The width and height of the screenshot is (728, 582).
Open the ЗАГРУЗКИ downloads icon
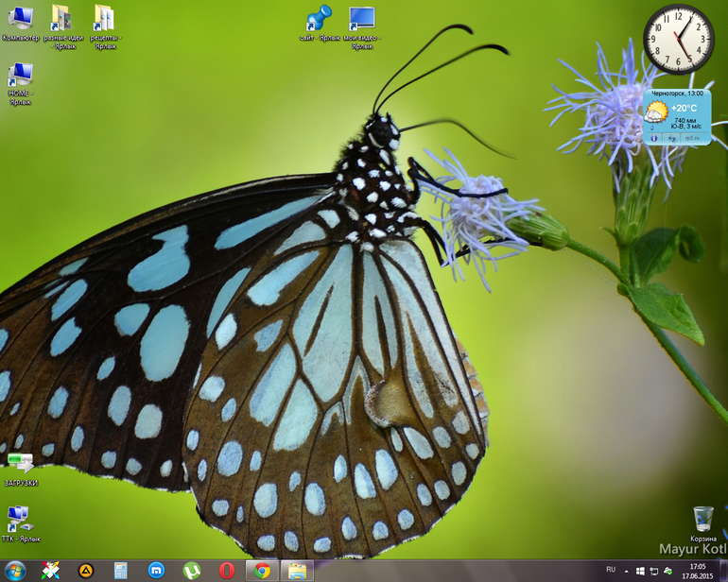(x=20, y=463)
